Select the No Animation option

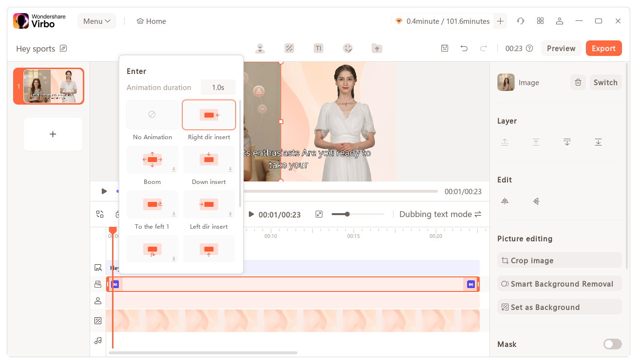152,115
